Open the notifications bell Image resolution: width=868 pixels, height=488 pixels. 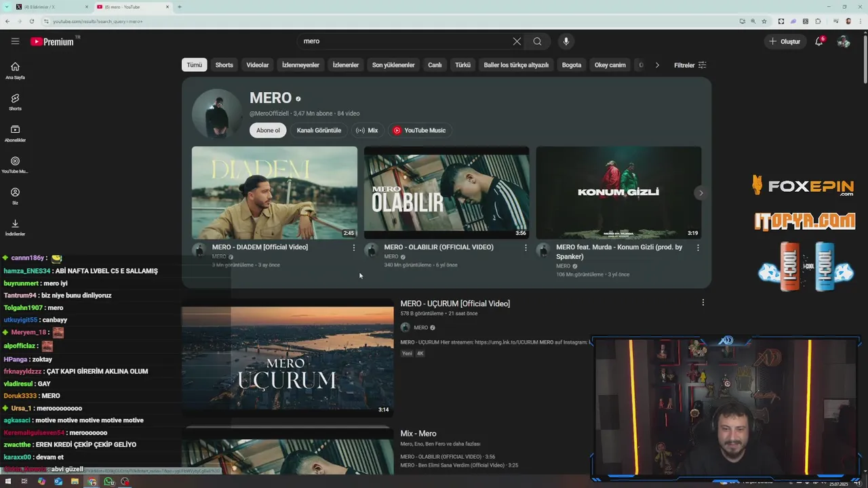click(x=819, y=41)
